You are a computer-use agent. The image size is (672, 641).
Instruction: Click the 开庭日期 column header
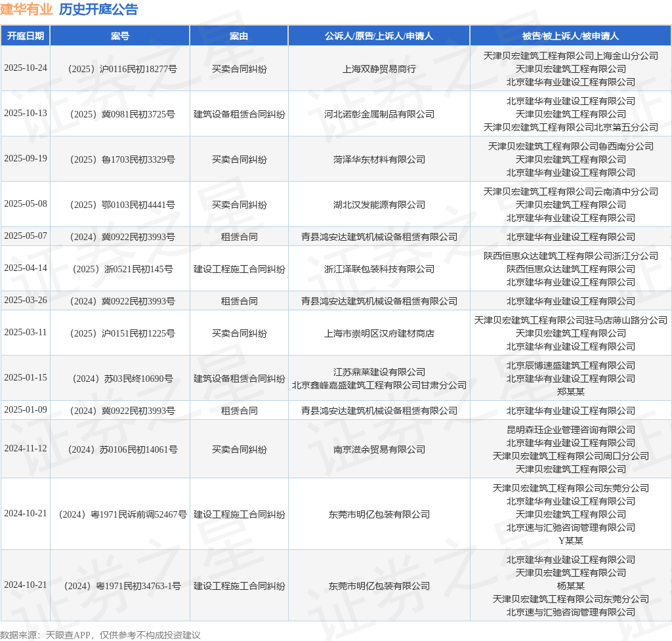tap(26, 36)
